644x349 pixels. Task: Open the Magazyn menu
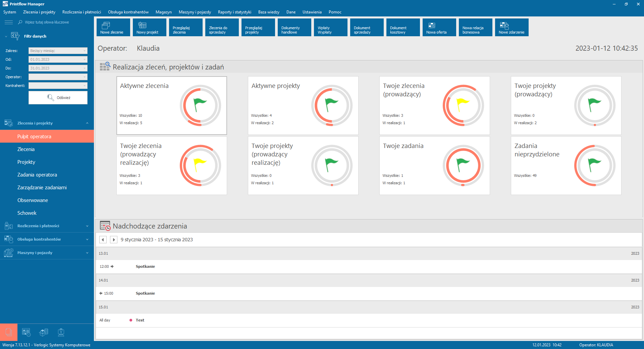coord(163,12)
